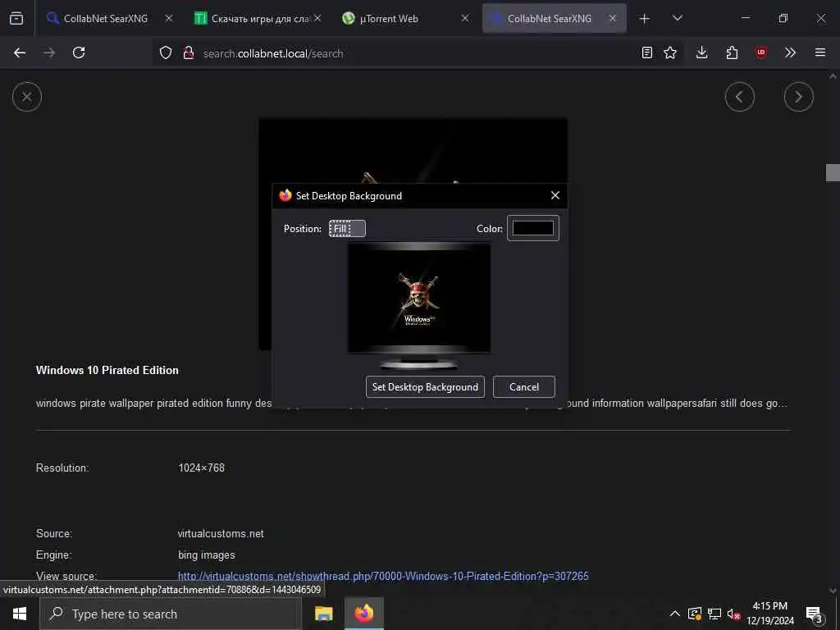Open the notification center icon

point(815,614)
